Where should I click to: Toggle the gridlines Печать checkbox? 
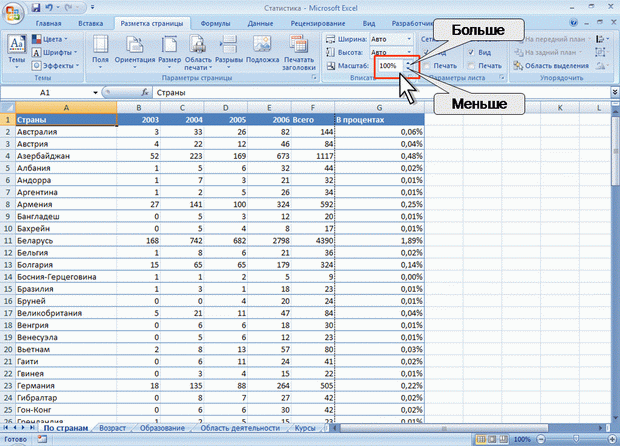[426, 66]
